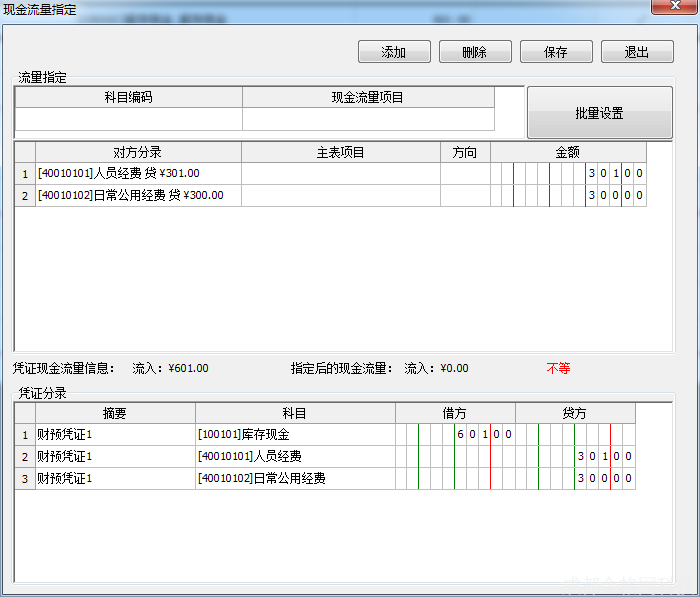Click the 借方 column header
Image resolution: width=700 pixels, height=597 pixels.
(455, 413)
